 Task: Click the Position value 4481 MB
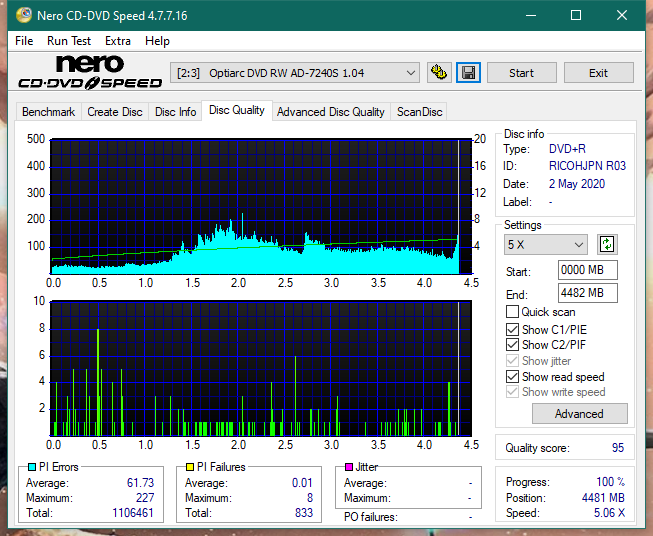603,497
